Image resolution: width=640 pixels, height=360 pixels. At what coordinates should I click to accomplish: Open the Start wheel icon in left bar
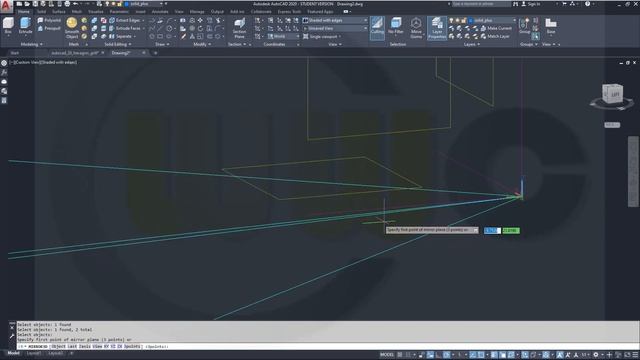pyautogui.click(x=4, y=63)
